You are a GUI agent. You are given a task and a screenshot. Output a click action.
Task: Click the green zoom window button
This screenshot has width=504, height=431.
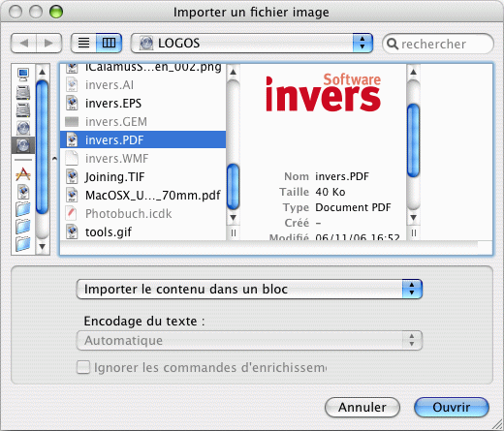point(56,12)
